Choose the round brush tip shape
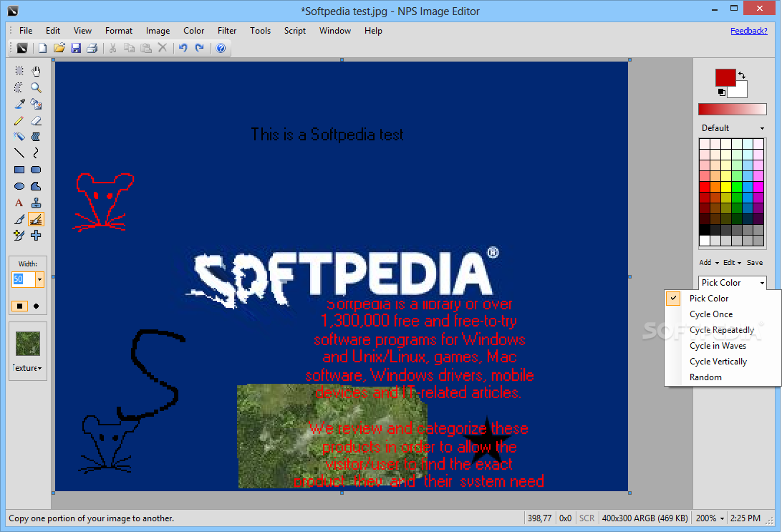 tap(36, 306)
